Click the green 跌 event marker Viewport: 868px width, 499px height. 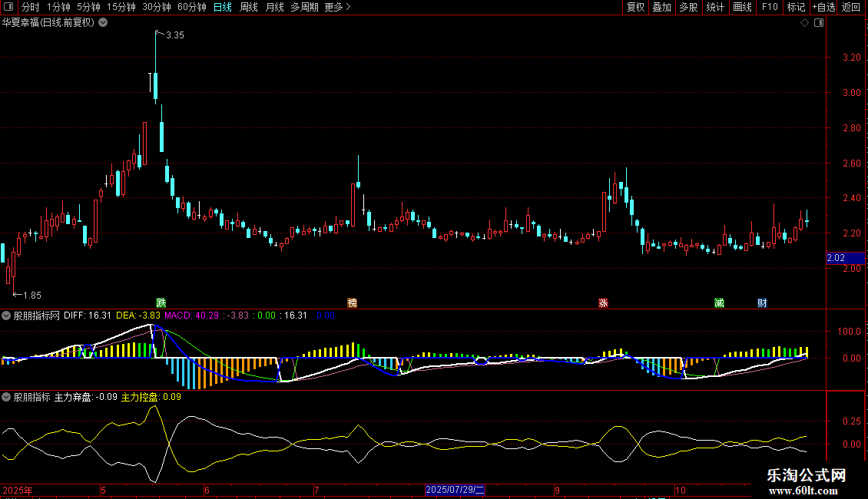[161, 302]
